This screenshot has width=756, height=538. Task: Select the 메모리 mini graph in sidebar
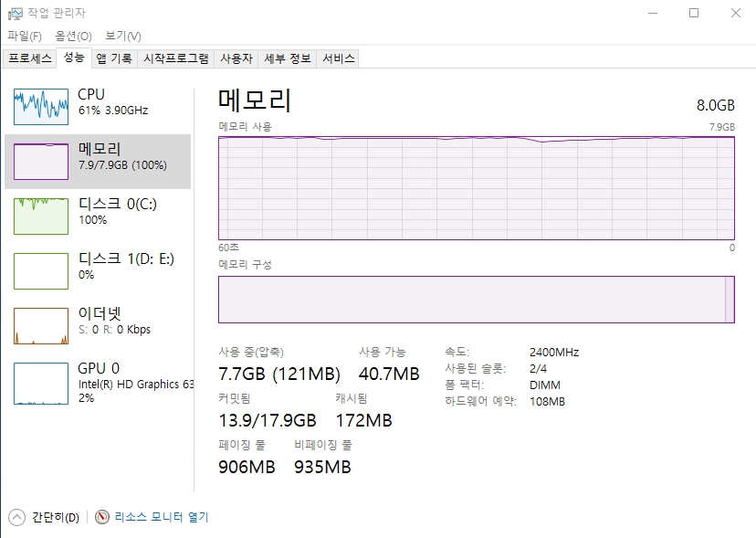click(x=41, y=162)
